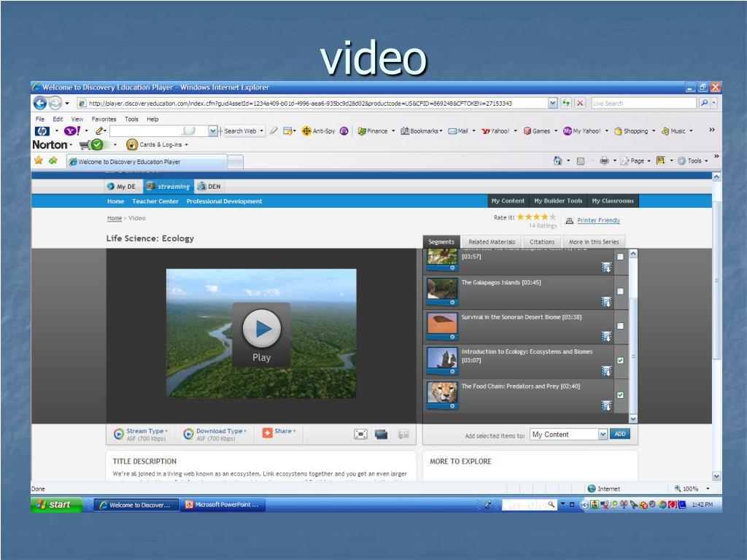Click the red Stop loading icon
The height and width of the screenshot is (560, 747).
(580, 103)
